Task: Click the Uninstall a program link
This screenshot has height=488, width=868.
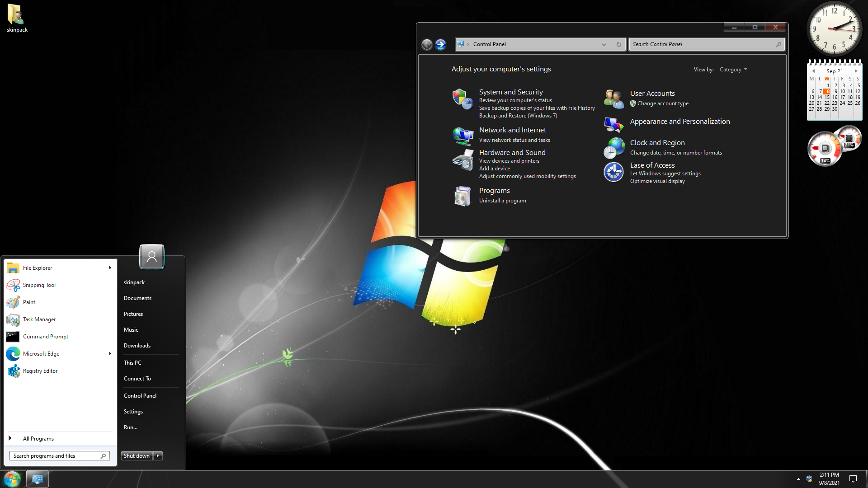Action: (502, 201)
